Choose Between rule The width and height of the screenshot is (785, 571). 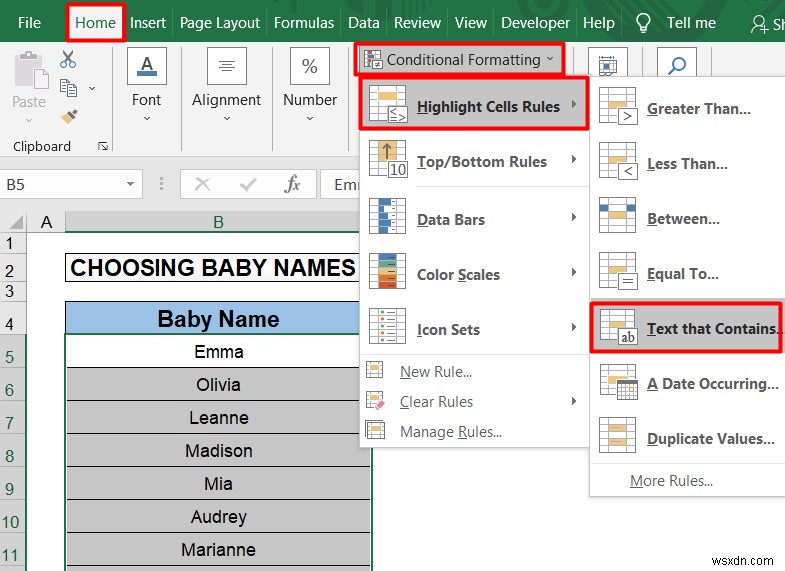(687, 219)
